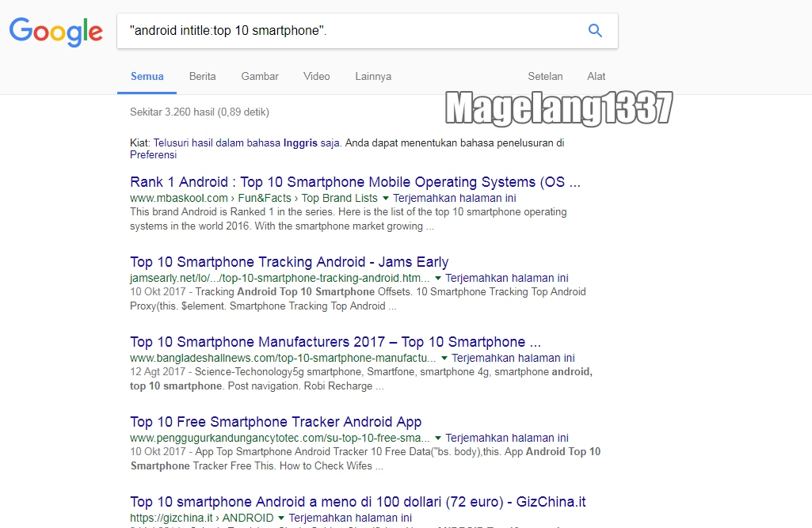Open 'Top 10 Smartphone Manufacturers 2017' result
This screenshot has width=812, height=528.
tap(336, 342)
